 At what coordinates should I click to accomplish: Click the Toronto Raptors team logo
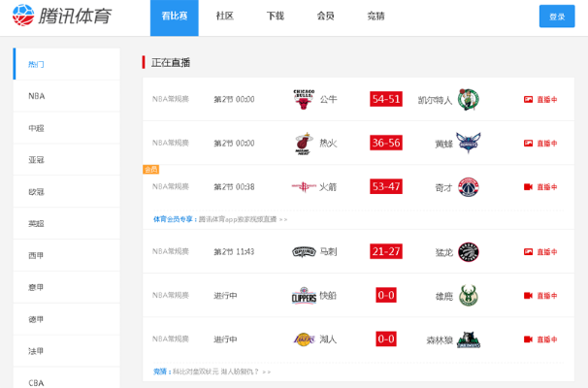(468, 251)
